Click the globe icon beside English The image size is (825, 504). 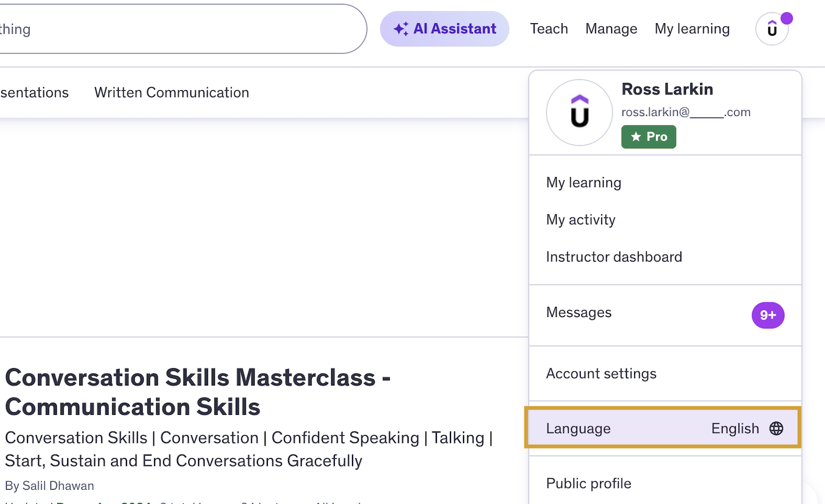776,429
